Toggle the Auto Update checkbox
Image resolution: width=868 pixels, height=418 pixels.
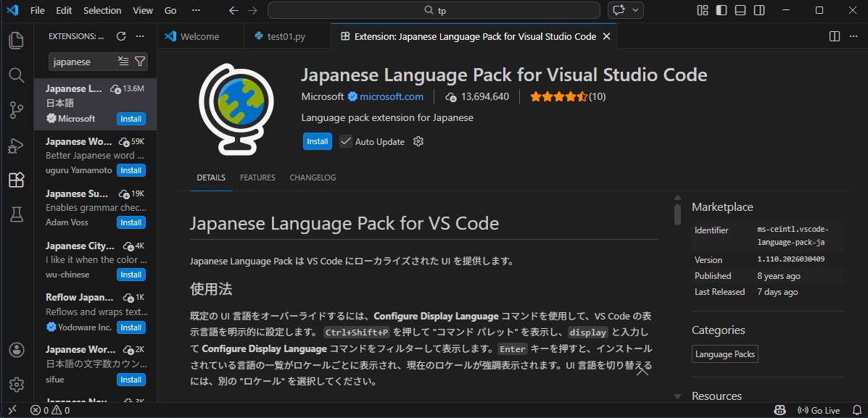[346, 141]
